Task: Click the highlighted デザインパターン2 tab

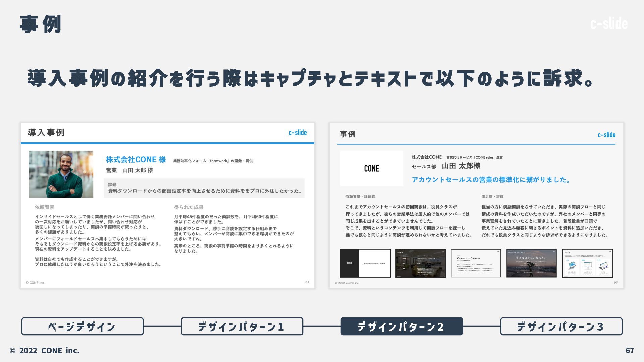Action: pos(401,326)
